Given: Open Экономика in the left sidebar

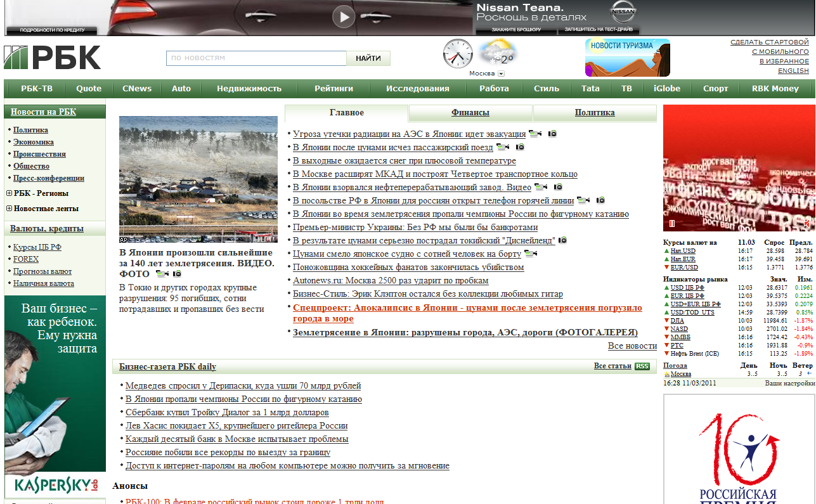Looking at the screenshot, I should 34,142.
